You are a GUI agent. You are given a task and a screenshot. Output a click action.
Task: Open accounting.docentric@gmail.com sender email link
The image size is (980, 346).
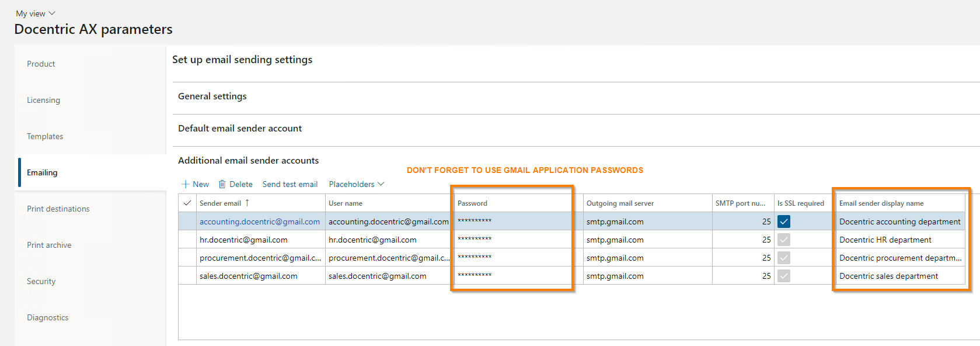click(260, 222)
